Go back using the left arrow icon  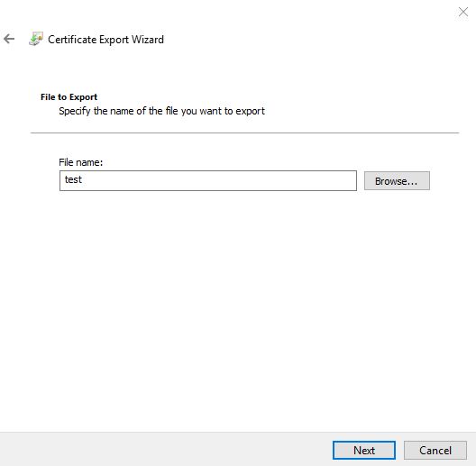(x=9, y=39)
